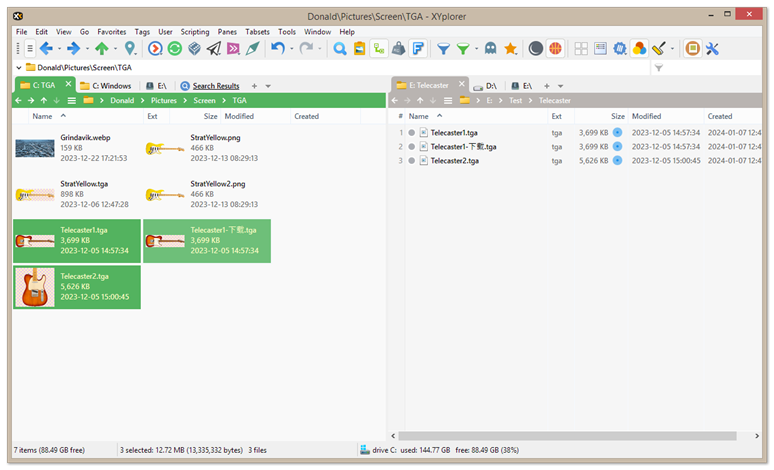Switch to the C: Windows tab

pyautogui.click(x=105, y=86)
